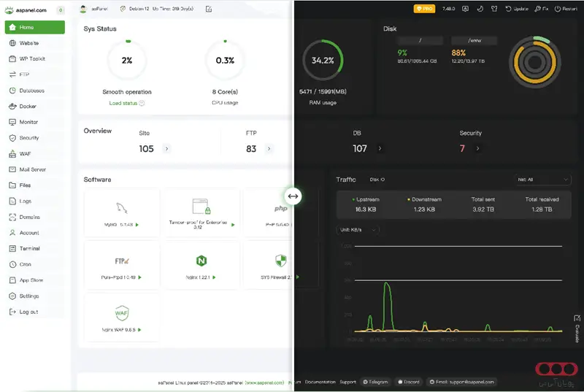Open the Home menu item
584x392 pixels.
tap(34, 27)
